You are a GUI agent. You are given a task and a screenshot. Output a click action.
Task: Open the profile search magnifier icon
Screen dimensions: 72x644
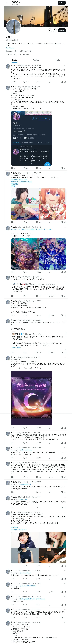point(55,30)
